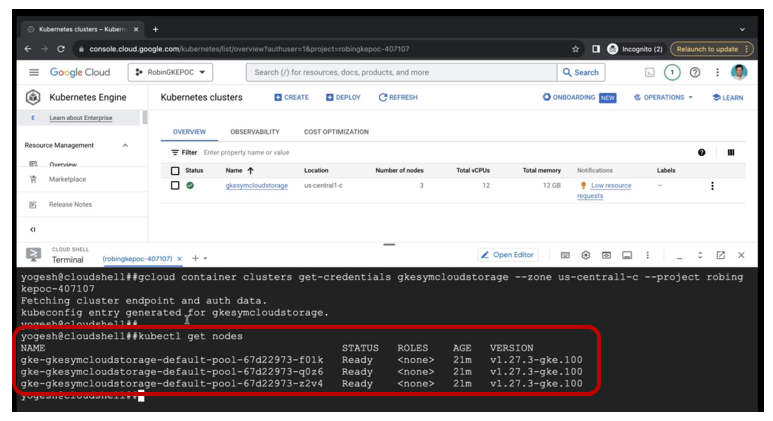Click the Location column header
Screen dimensions: 773x421
[x=316, y=171]
